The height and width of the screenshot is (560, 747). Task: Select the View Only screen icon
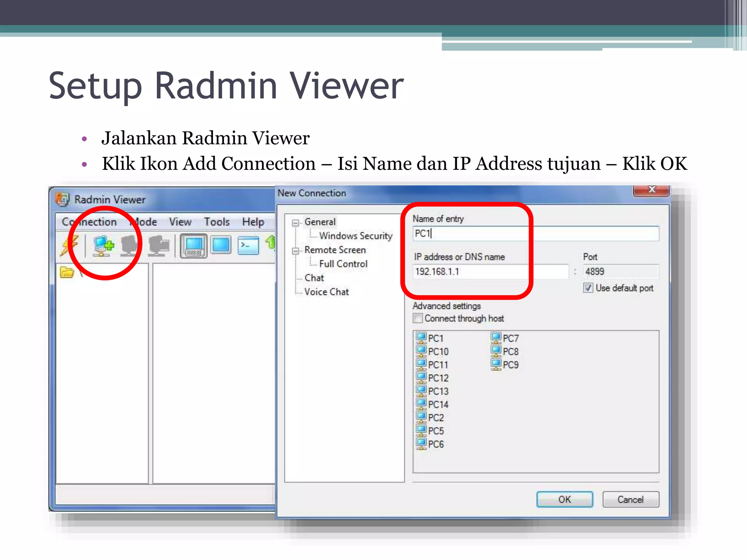[221, 245]
